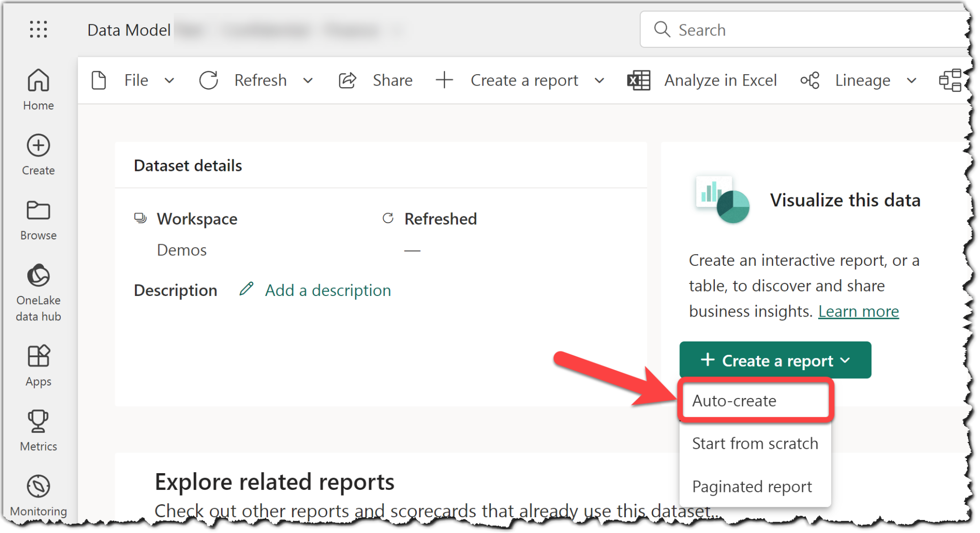Click the pencil icon to edit description

pyautogui.click(x=246, y=290)
